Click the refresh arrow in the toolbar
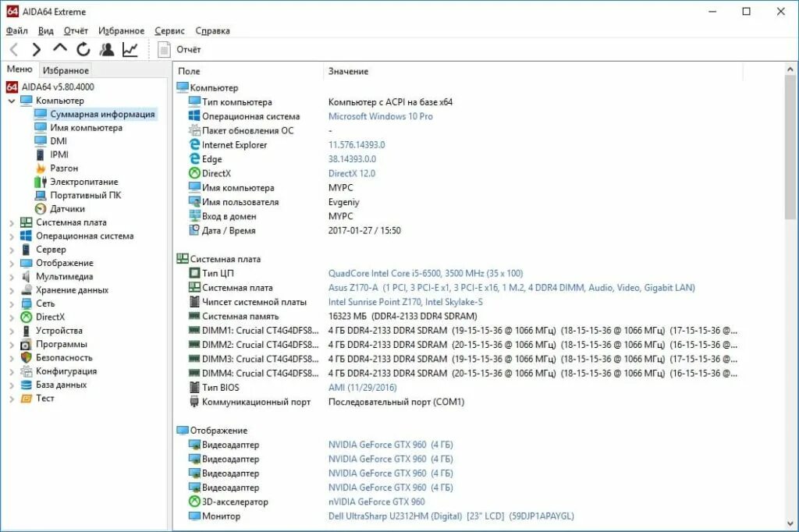 83,48
